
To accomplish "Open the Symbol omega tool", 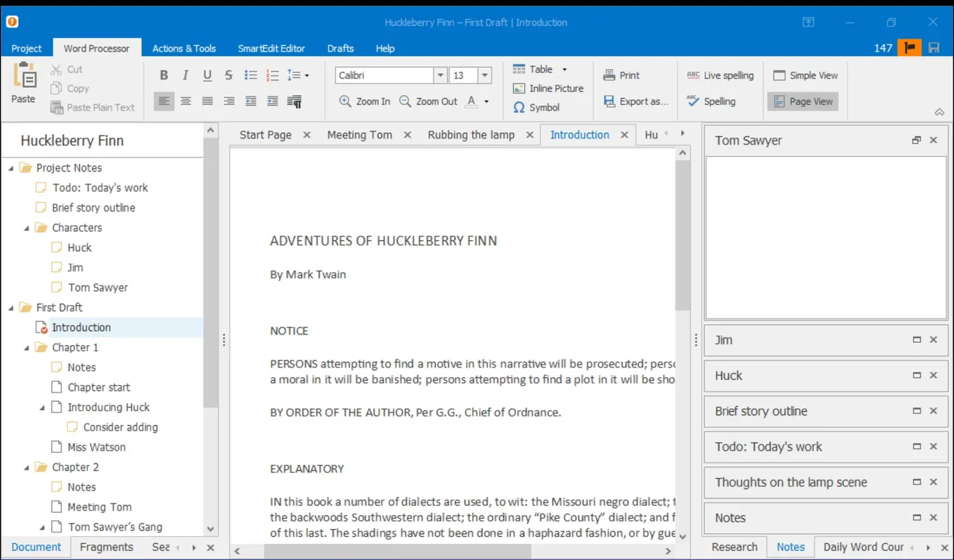I will [x=537, y=108].
